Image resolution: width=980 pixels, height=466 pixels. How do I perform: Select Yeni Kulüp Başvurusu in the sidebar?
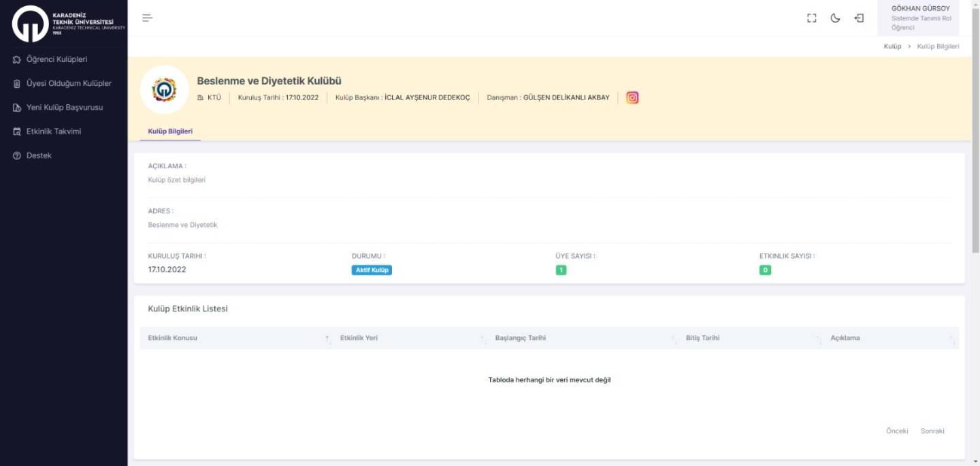(x=64, y=107)
